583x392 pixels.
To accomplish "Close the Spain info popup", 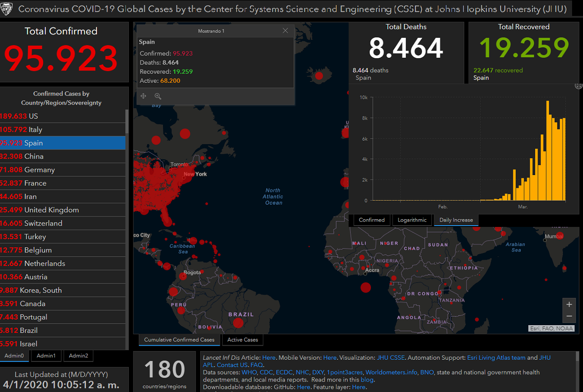I will tap(285, 31).
